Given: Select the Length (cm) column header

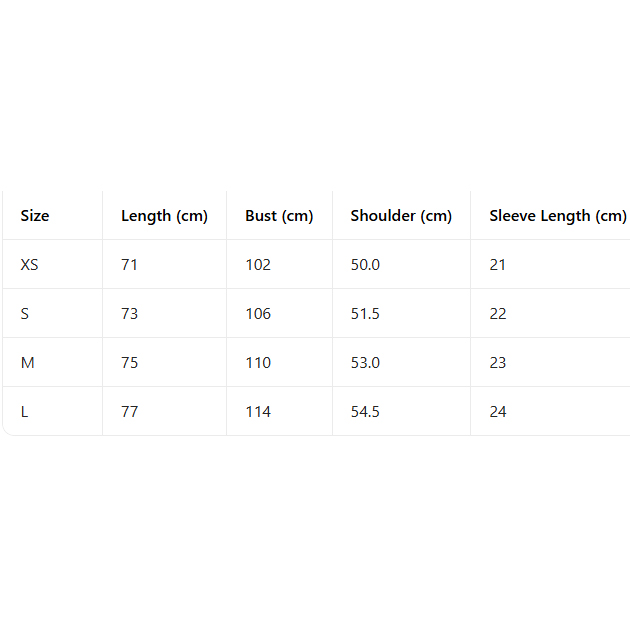Looking at the screenshot, I should 164,216.
